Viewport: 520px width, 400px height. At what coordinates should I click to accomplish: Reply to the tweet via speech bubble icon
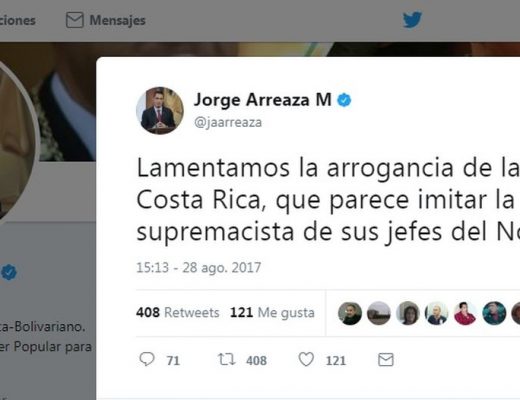pyautogui.click(x=147, y=360)
